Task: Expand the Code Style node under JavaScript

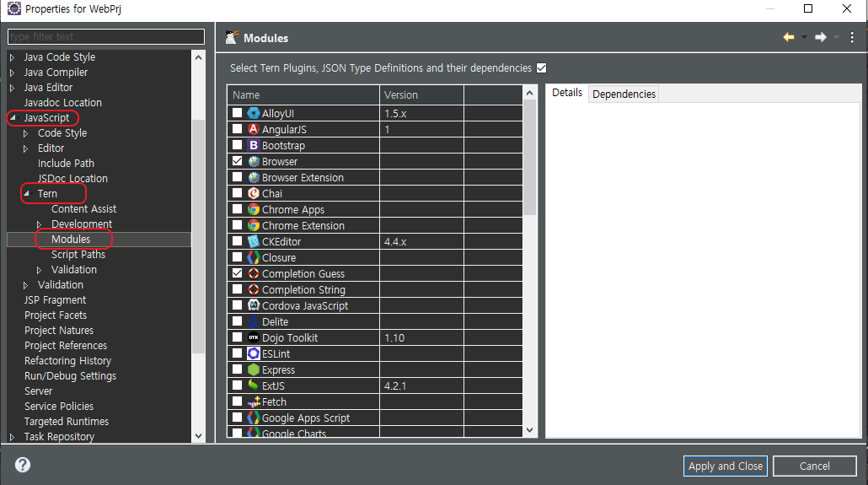Action: (x=25, y=133)
